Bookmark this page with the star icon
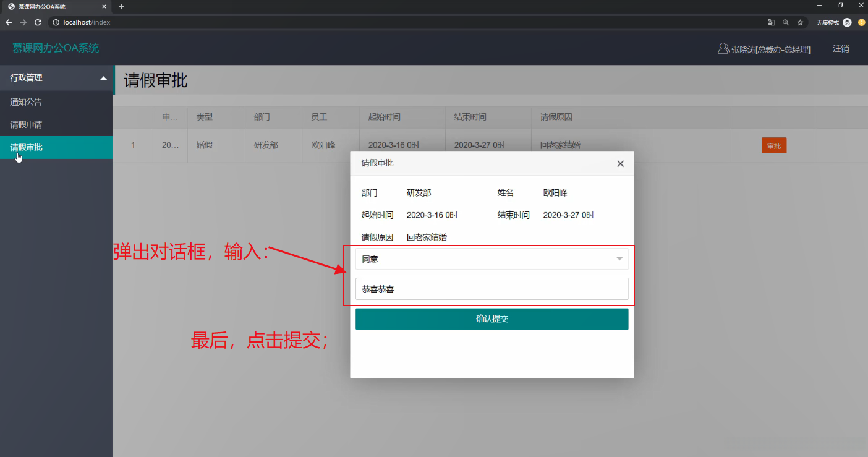This screenshot has height=457, width=868. 801,22
